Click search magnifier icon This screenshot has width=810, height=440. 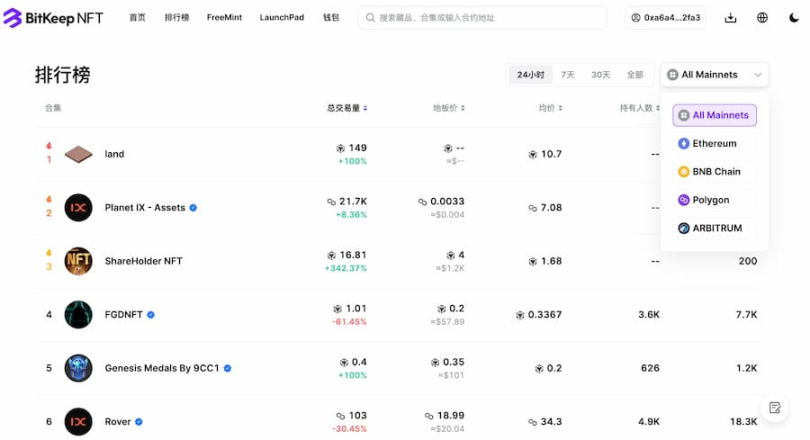(370, 18)
